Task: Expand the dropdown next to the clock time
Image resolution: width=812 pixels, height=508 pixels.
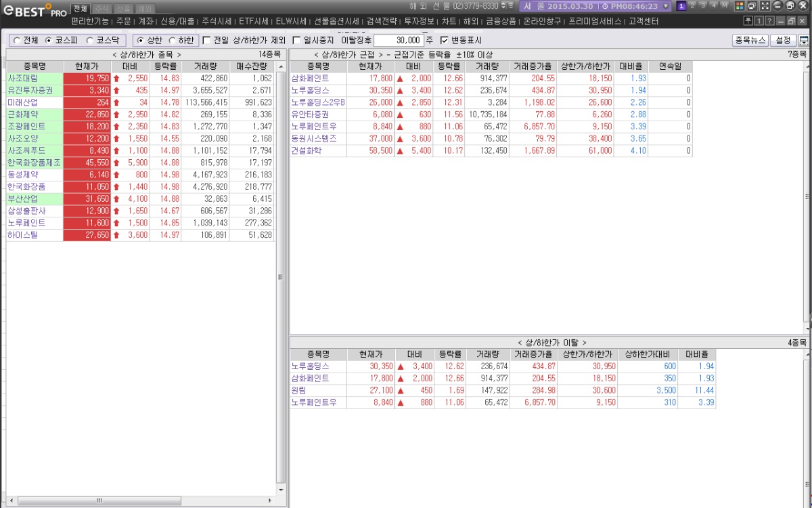Action: tap(666, 6)
